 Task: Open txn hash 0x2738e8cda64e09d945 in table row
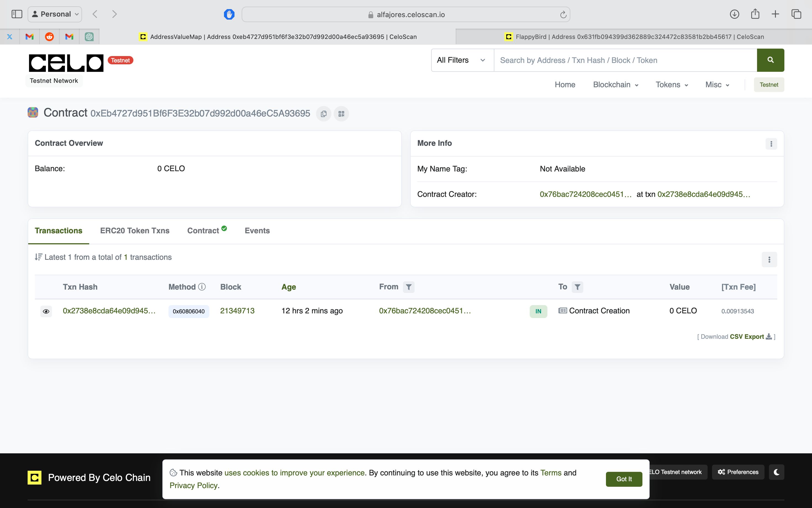coord(109,311)
